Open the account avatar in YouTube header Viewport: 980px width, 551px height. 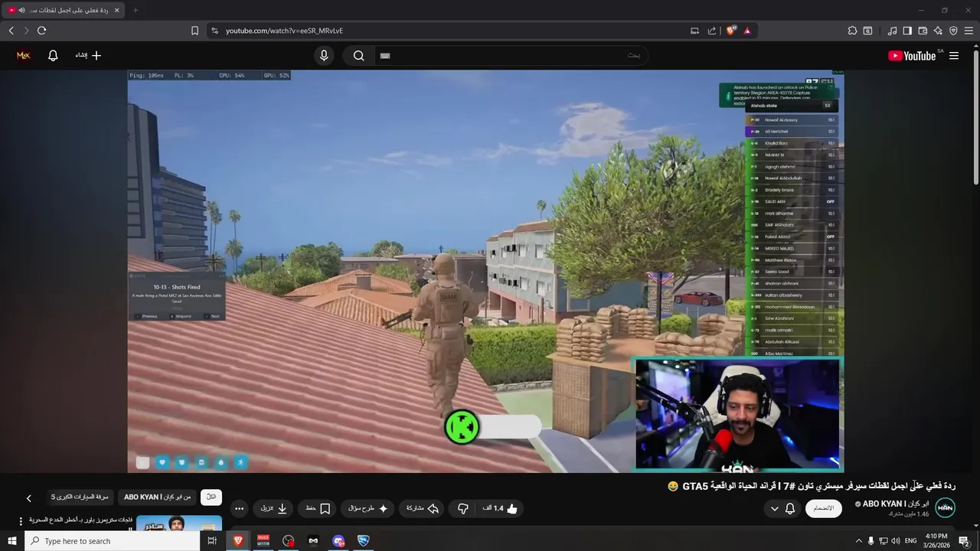click(23, 55)
